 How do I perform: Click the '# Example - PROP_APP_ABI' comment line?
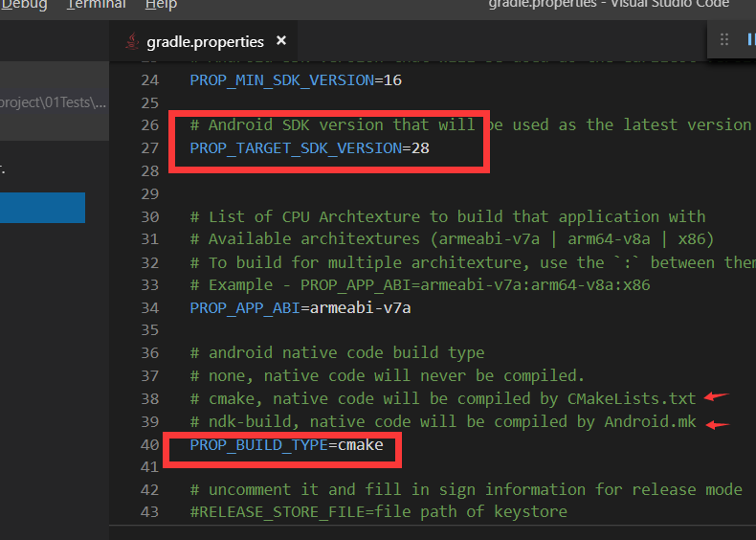point(420,285)
